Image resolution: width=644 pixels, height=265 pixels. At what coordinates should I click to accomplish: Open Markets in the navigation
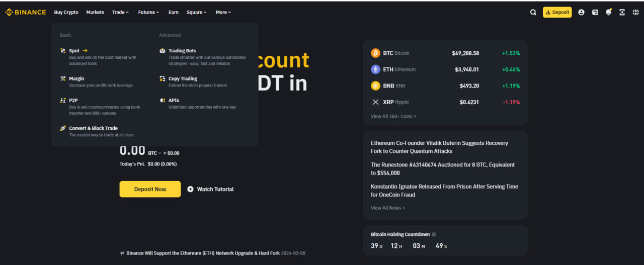95,12
